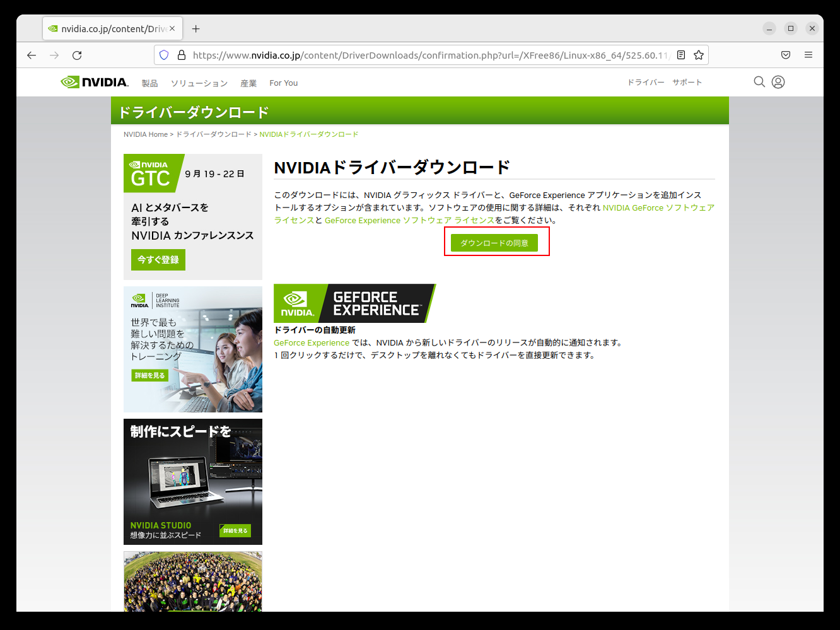Viewport: 840px width, 630px height.
Task: Go to ドライバー in the header
Action: pyautogui.click(x=646, y=83)
